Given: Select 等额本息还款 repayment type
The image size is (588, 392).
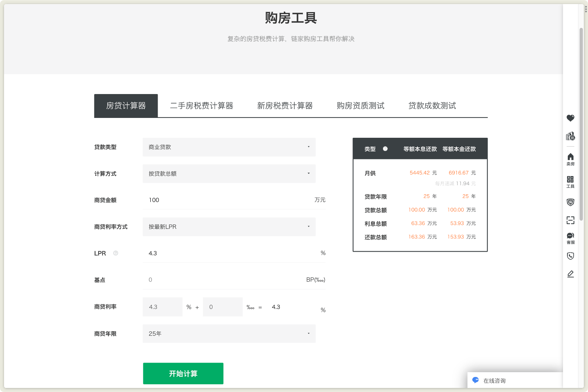Looking at the screenshot, I should click(420, 149).
